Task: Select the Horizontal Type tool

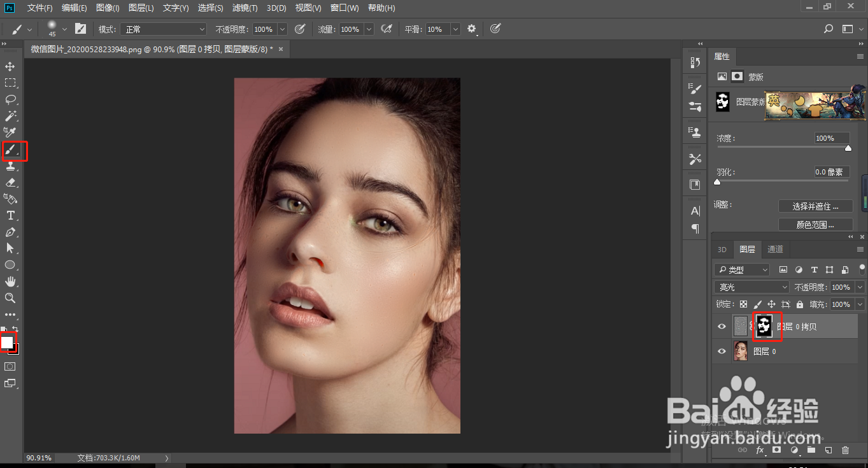Action: [x=10, y=216]
